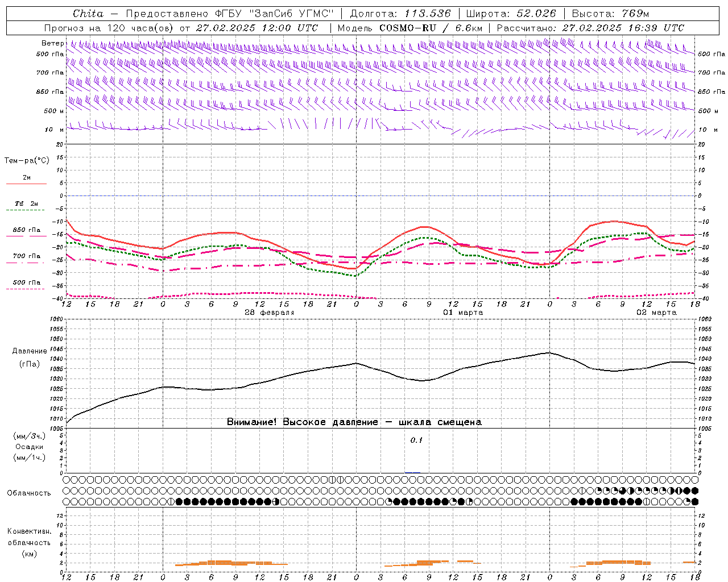
Task: Click forecast start "27.02.2025 12:00 UTC"
Action: click(257, 28)
